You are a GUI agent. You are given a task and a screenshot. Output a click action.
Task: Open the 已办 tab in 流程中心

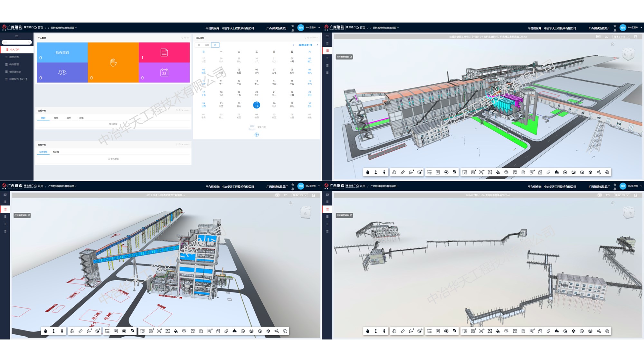(69, 118)
